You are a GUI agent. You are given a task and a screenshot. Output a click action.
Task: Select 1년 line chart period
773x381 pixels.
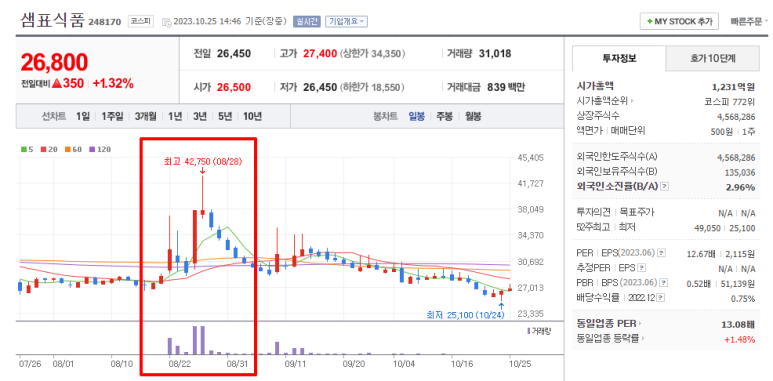[x=175, y=116]
